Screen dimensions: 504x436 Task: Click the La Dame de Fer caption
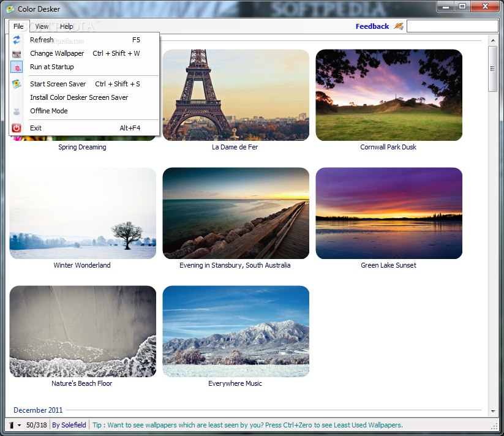pos(235,147)
